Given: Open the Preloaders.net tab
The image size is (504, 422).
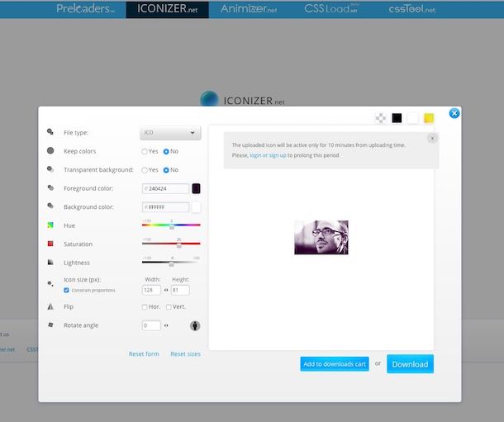Looking at the screenshot, I should pyautogui.click(x=85, y=9).
